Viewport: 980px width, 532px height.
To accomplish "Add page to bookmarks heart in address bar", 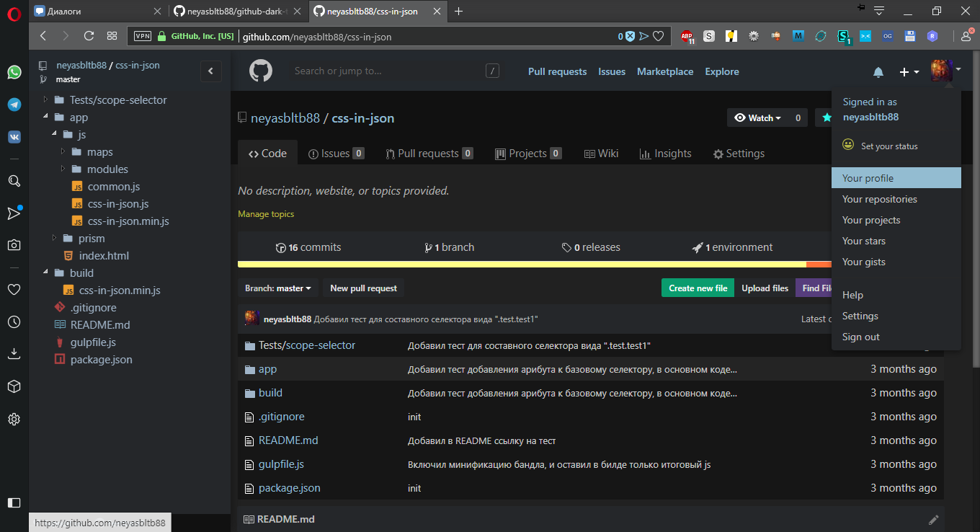I will coord(658,36).
